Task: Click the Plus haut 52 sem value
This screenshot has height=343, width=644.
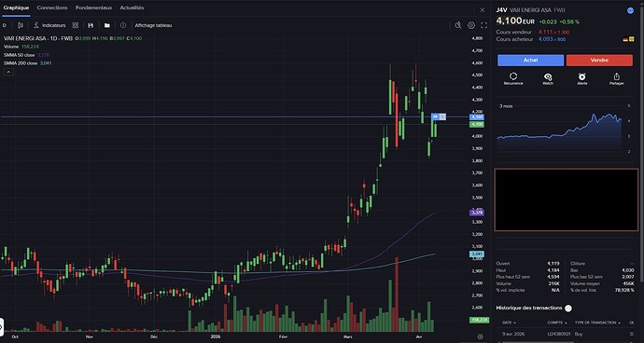Action: coord(553,277)
